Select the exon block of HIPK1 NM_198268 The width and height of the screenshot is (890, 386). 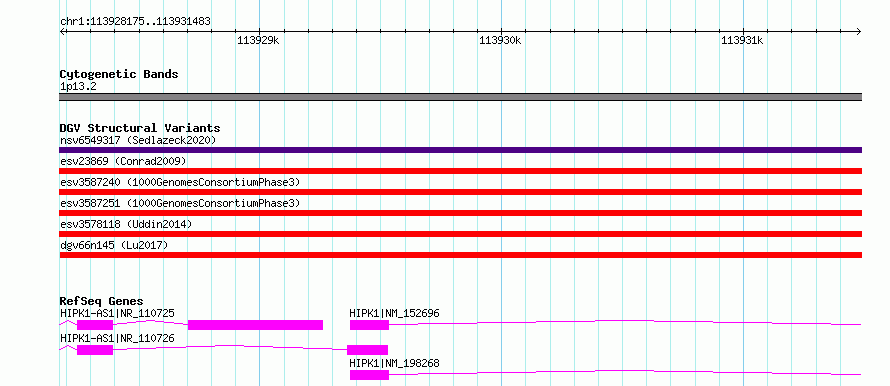tap(370, 375)
